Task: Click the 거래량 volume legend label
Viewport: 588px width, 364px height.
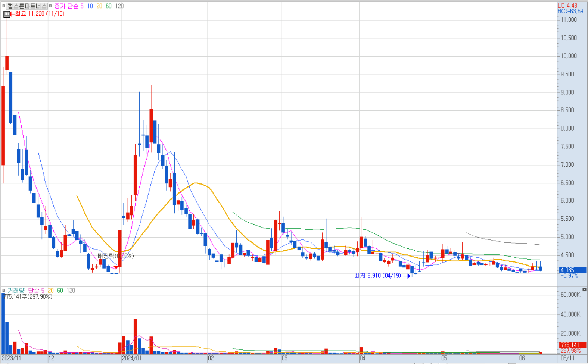Action: click(x=16, y=290)
